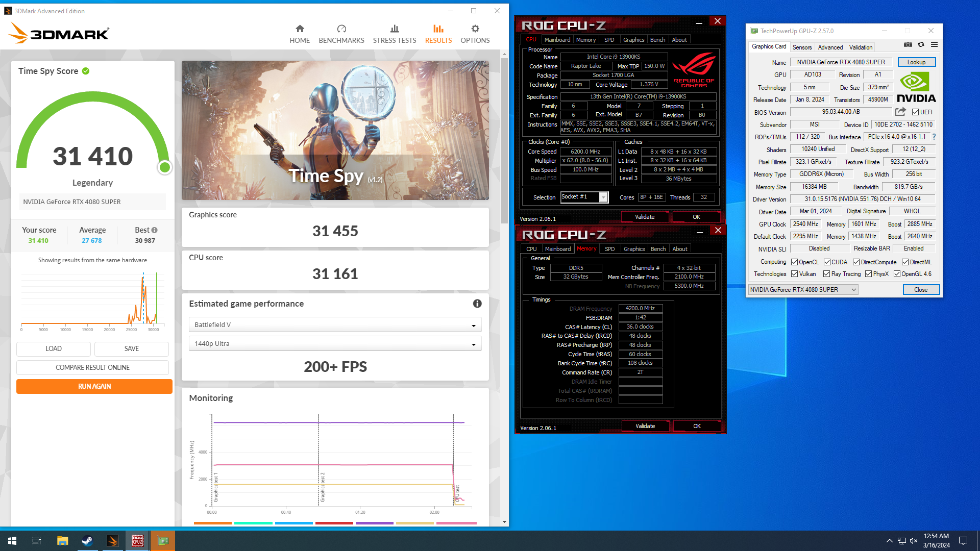Open Task View on the taskbar
Screen dimensions: 980x551
[x=37, y=541]
